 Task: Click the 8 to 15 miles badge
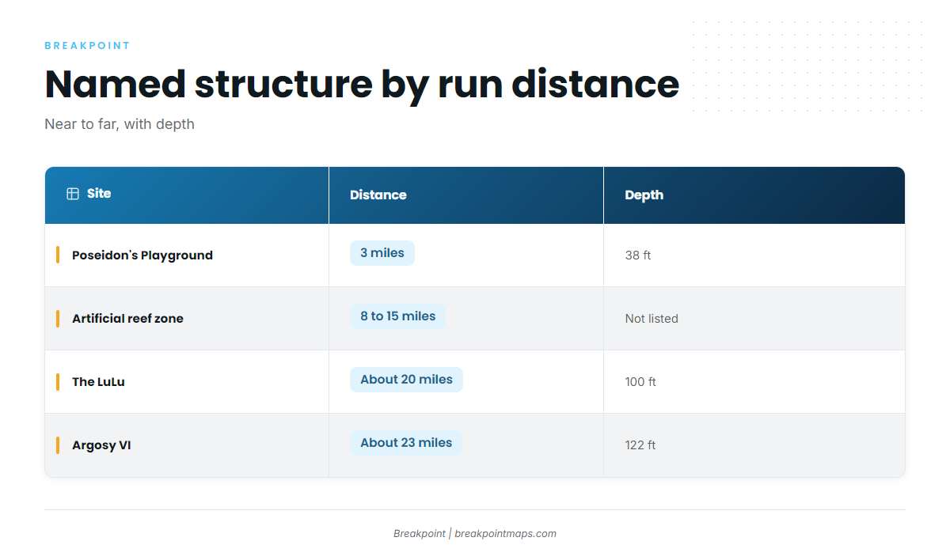(x=398, y=316)
